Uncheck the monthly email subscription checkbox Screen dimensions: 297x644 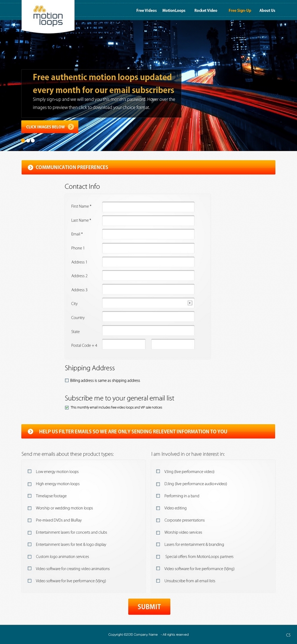point(67,407)
